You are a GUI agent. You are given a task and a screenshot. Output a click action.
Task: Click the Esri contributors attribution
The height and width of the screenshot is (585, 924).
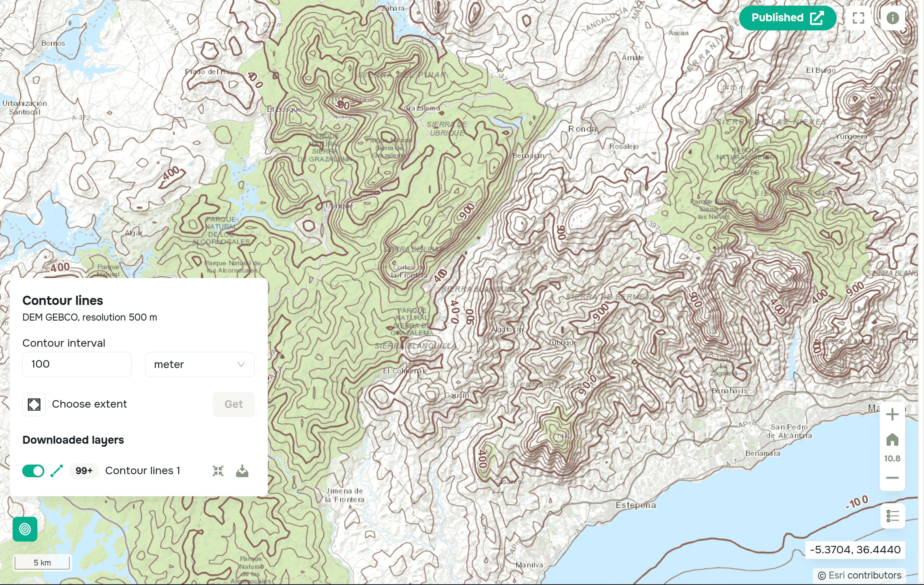pos(860,575)
